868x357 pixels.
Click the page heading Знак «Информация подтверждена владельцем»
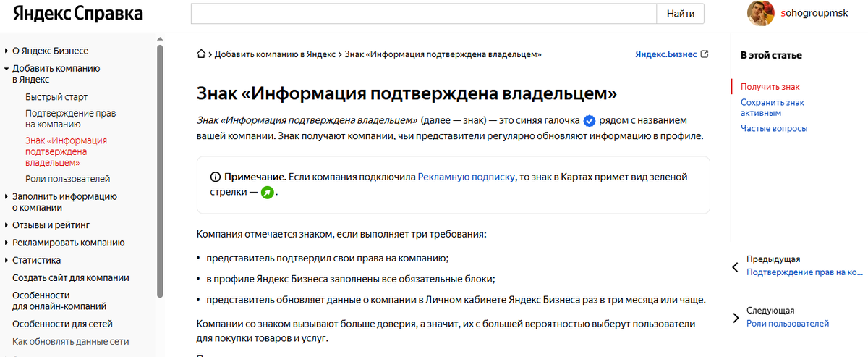pos(407,93)
